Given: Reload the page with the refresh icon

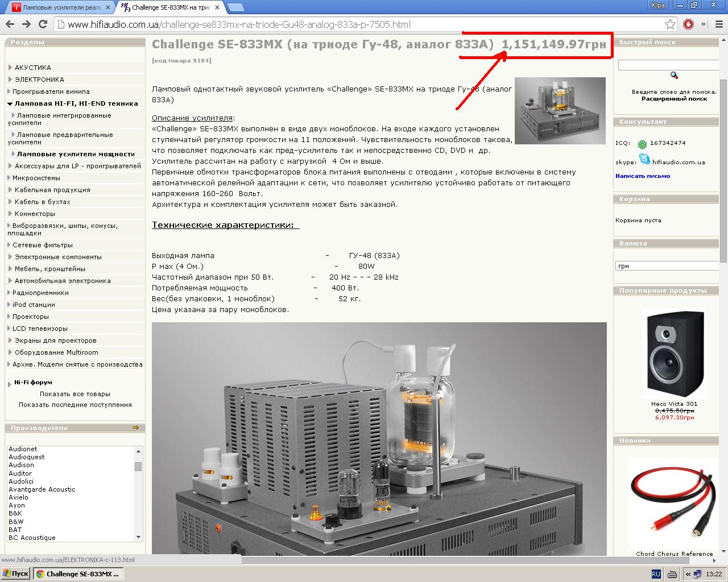Looking at the screenshot, I should coord(43,24).
